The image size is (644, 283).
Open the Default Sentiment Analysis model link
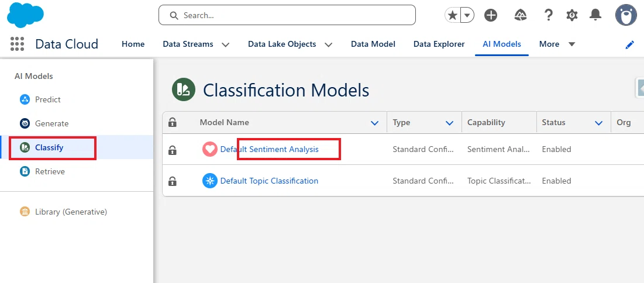(x=270, y=149)
